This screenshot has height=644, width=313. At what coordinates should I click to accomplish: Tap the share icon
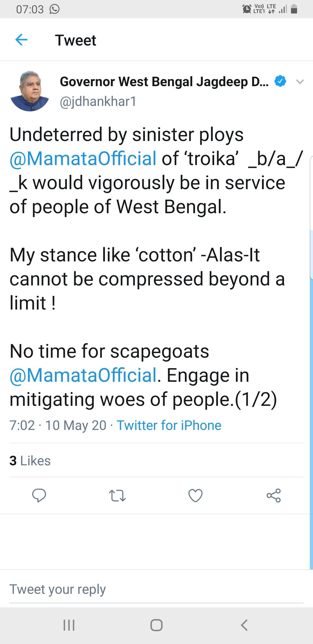pyautogui.click(x=274, y=495)
